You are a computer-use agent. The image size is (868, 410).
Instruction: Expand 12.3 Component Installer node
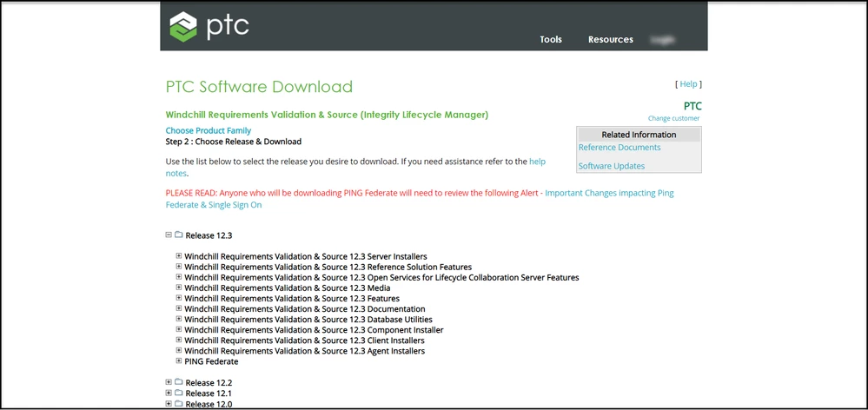click(x=179, y=329)
